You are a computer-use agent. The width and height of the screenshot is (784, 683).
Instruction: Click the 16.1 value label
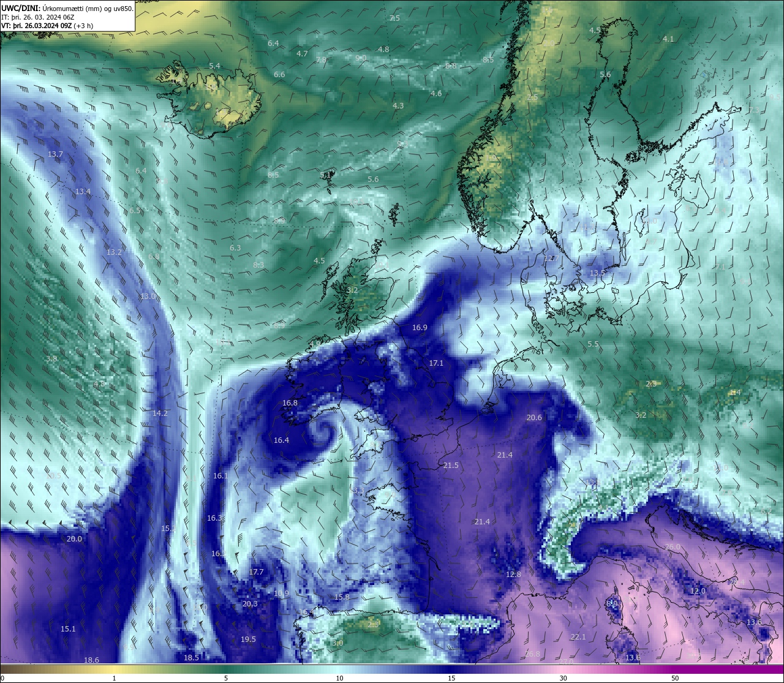coord(221,476)
